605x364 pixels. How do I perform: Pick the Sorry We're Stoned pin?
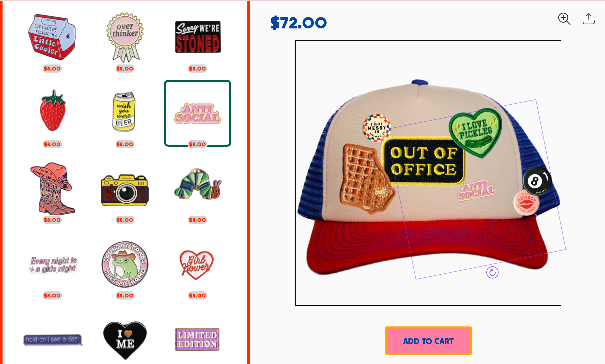pyautogui.click(x=198, y=37)
